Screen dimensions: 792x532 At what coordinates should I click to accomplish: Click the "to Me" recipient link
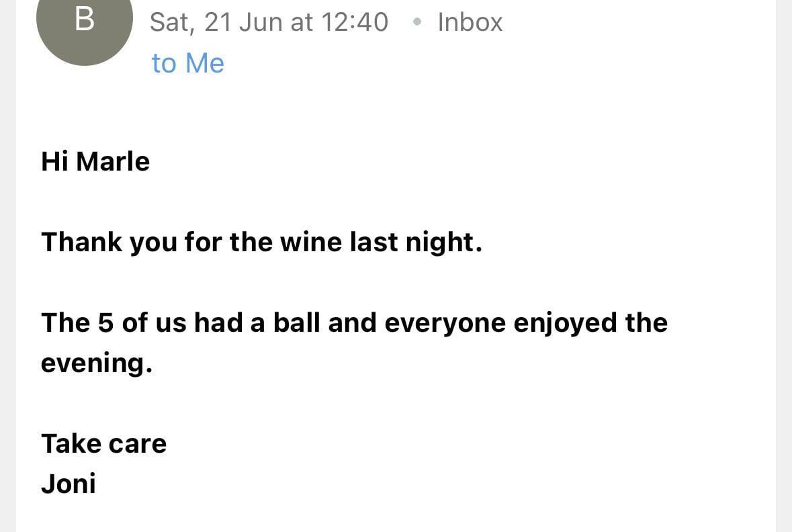(x=187, y=64)
